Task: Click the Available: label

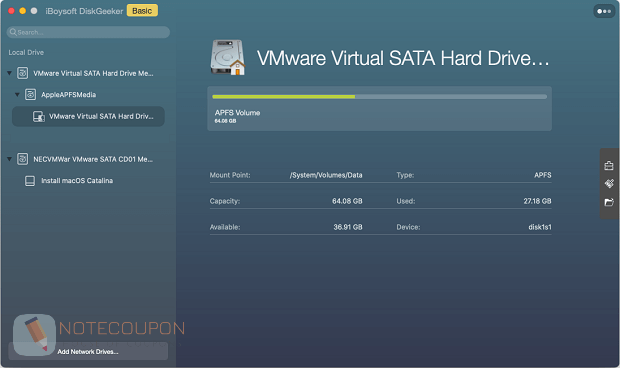Action: (225, 227)
